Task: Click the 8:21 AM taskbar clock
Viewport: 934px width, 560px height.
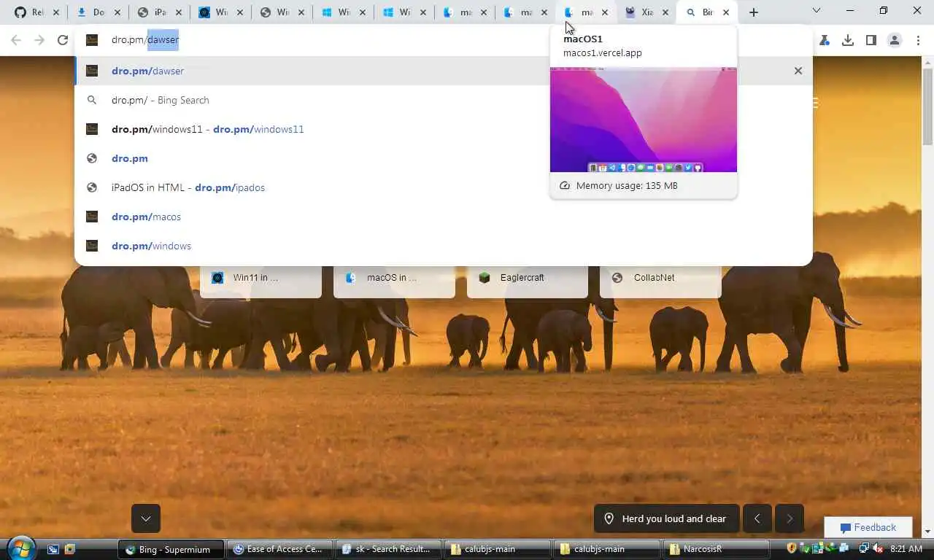Action: point(906,548)
